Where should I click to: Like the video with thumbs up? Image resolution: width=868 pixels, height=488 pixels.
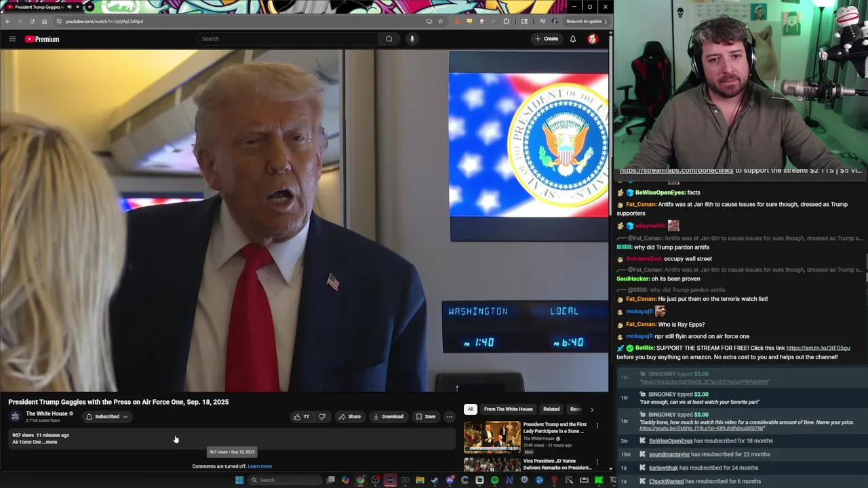click(x=302, y=417)
